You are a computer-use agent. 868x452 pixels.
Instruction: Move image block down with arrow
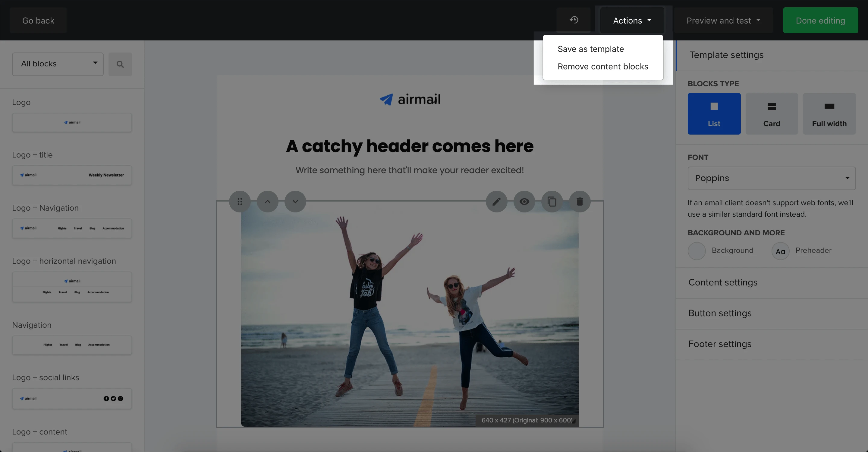click(295, 202)
